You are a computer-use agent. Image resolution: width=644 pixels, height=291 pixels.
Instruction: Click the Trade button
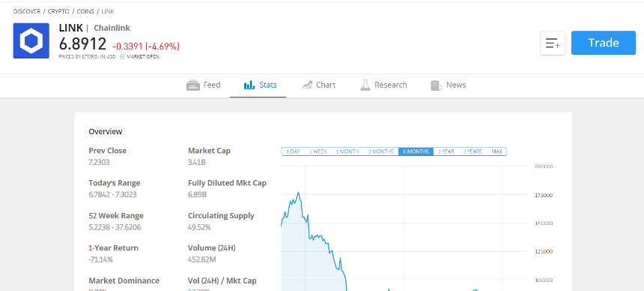point(604,43)
